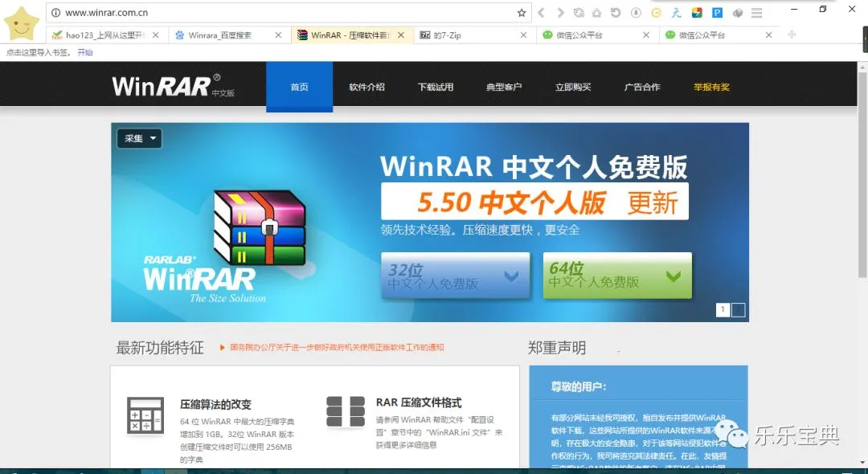Click the yellow circular C extension icon
868x474 pixels.
pyautogui.click(x=656, y=13)
